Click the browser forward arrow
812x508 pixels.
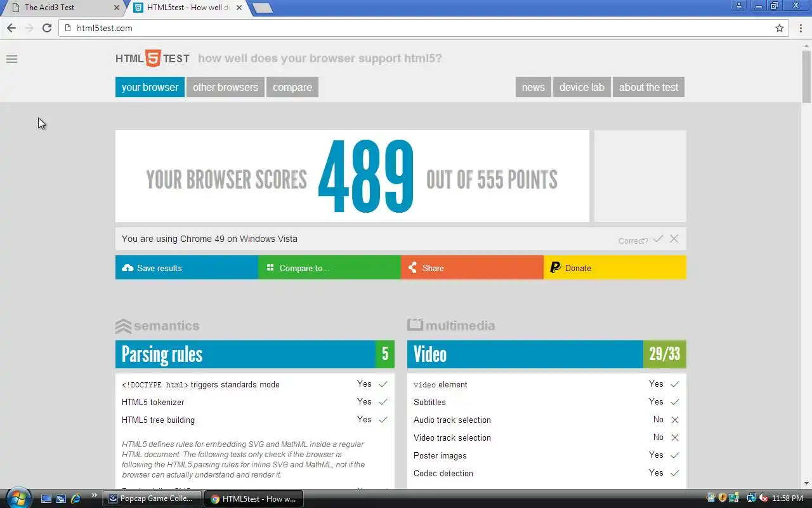29,28
